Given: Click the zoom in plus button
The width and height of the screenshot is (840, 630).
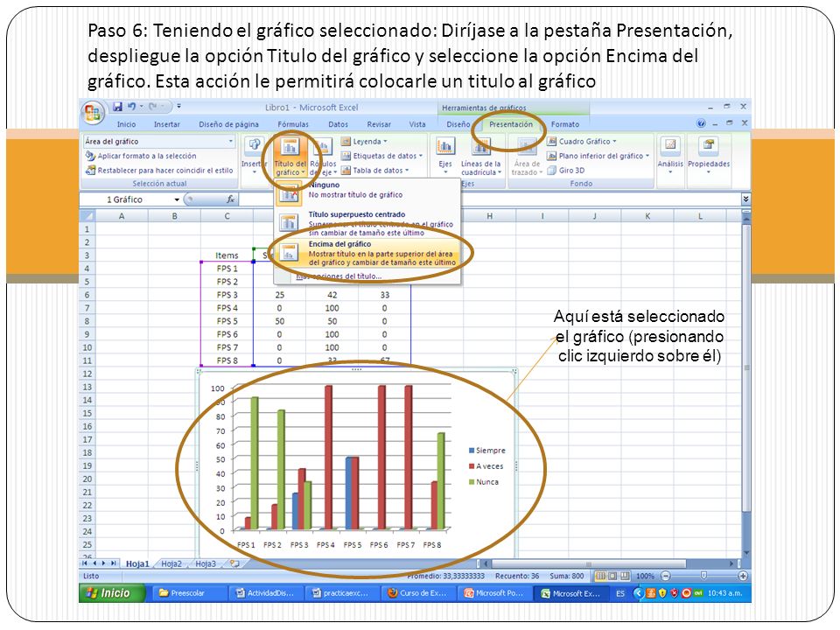Looking at the screenshot, I should 743,577.
